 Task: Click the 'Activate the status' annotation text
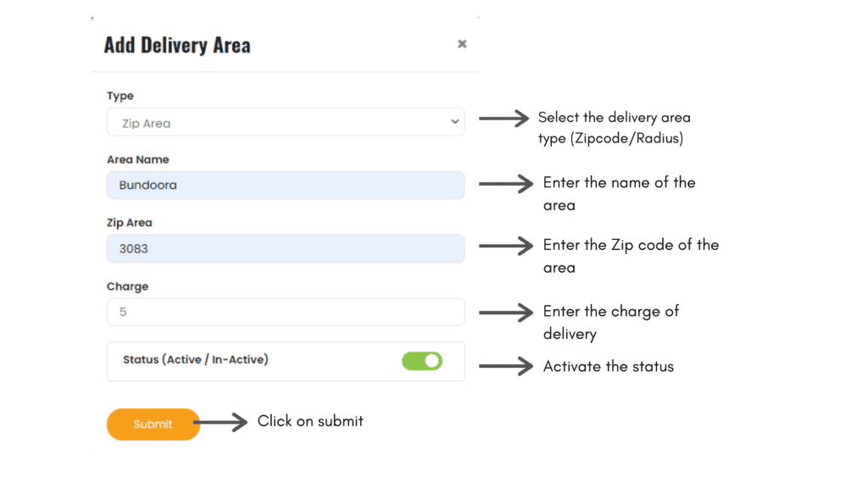point(609,367)
